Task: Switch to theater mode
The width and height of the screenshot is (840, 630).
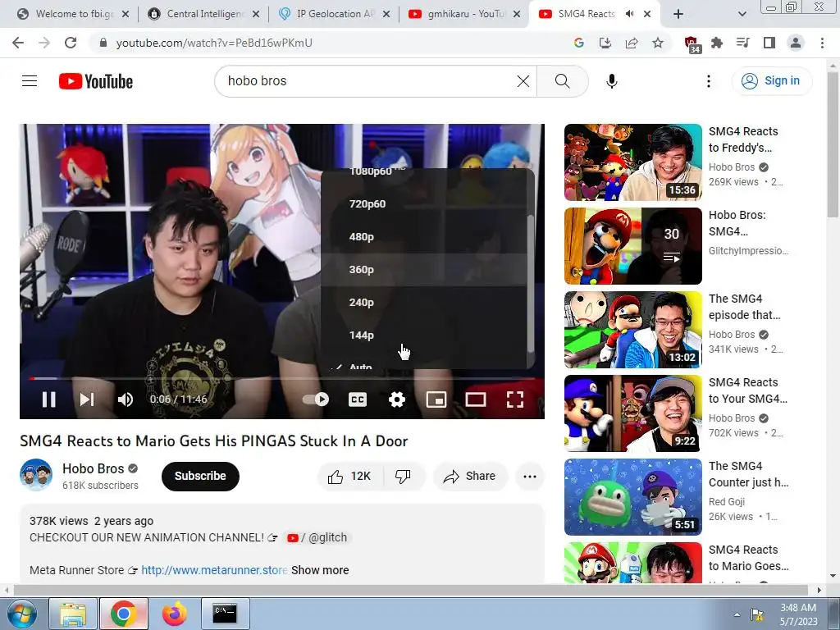Action: pos(476,399)
